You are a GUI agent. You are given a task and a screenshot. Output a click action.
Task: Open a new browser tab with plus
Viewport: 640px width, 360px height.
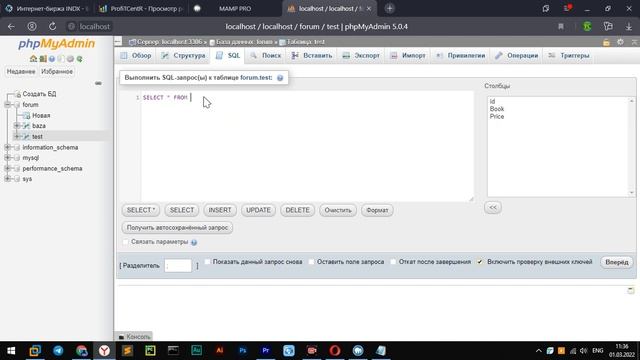pos(389,8)
